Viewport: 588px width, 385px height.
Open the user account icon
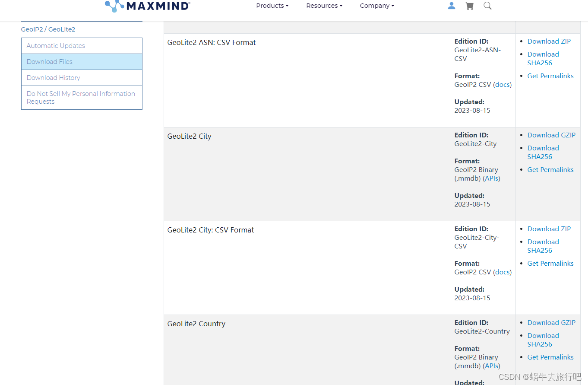(x=452, y=6)
